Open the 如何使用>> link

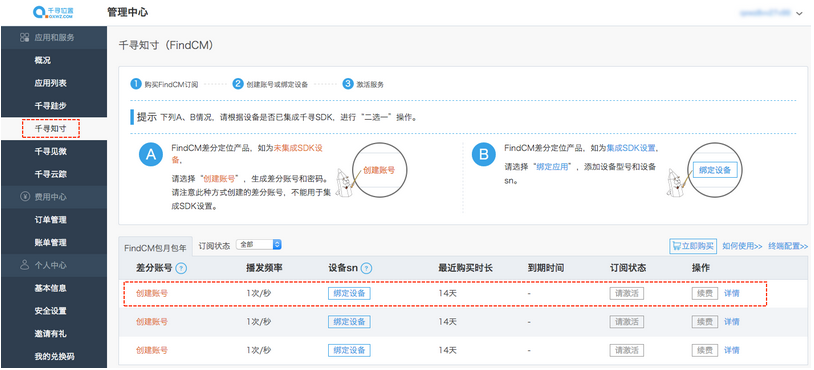pos(742,246)
